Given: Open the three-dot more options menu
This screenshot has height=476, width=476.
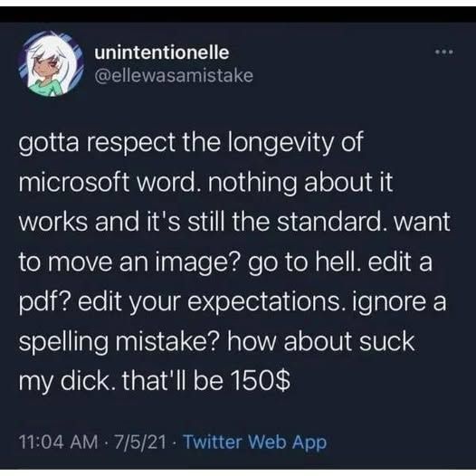Looking at the screenshot, I should coord(443,52).
